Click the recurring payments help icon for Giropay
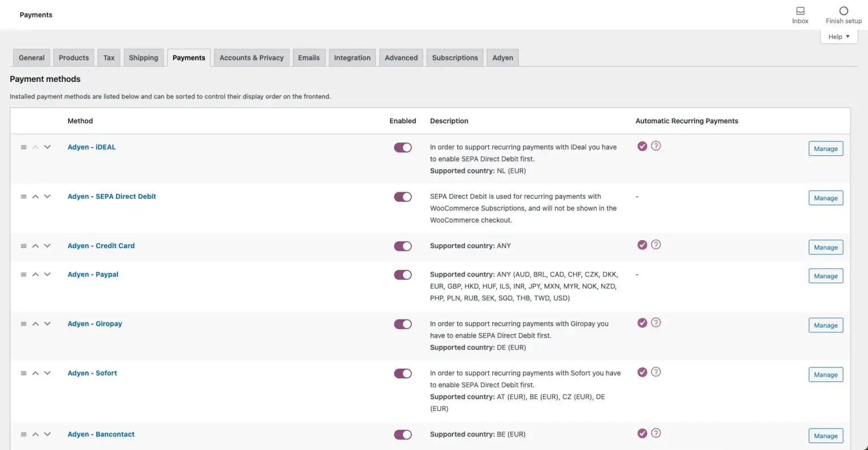Viewport: 868px width, 450px height. (656, 323)
